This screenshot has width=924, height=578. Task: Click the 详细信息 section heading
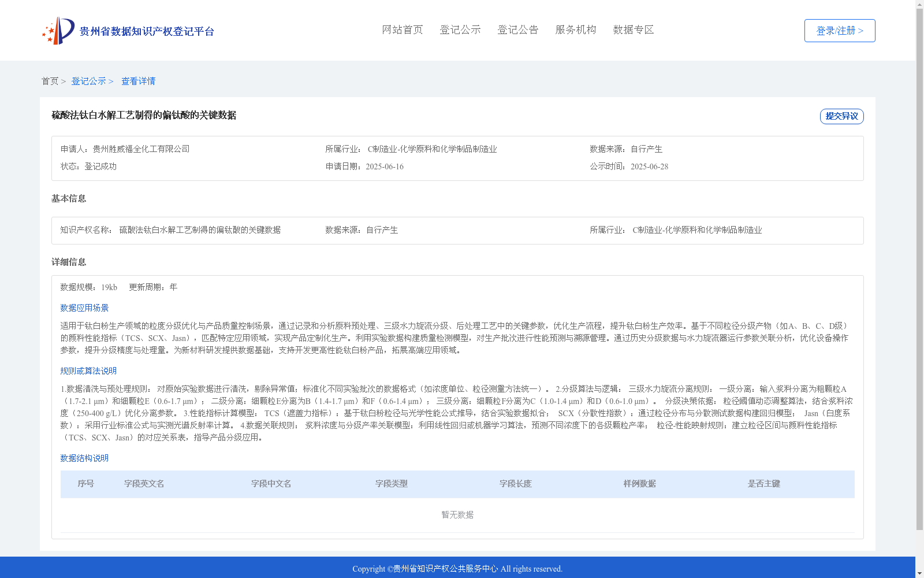pos(69,262)
